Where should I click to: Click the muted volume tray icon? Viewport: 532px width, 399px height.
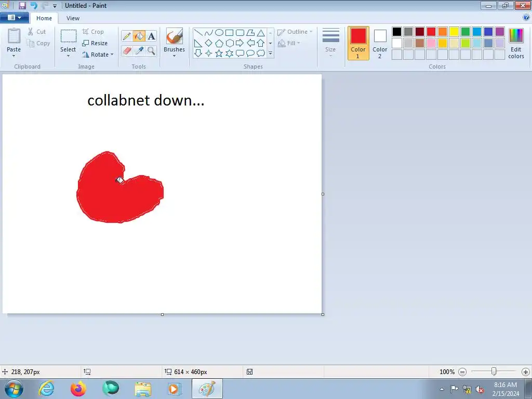pyautogui.click(x=480, y=389)
